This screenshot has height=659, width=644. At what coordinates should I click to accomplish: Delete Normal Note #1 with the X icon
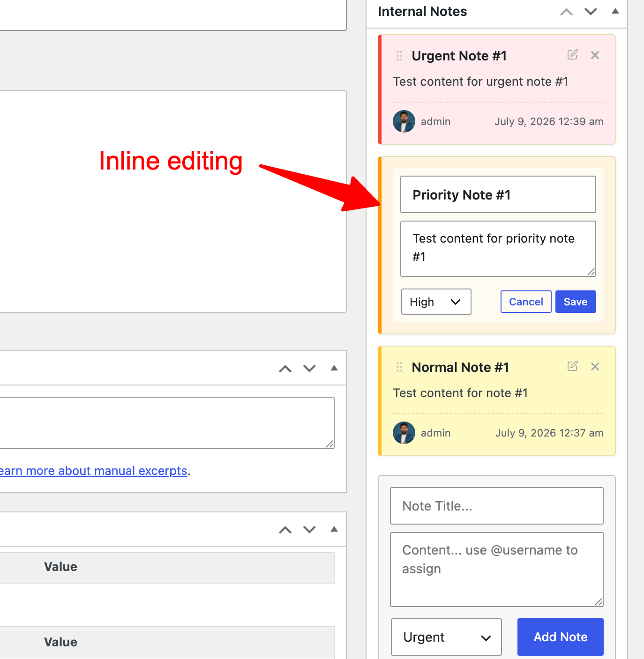(595, 367)
